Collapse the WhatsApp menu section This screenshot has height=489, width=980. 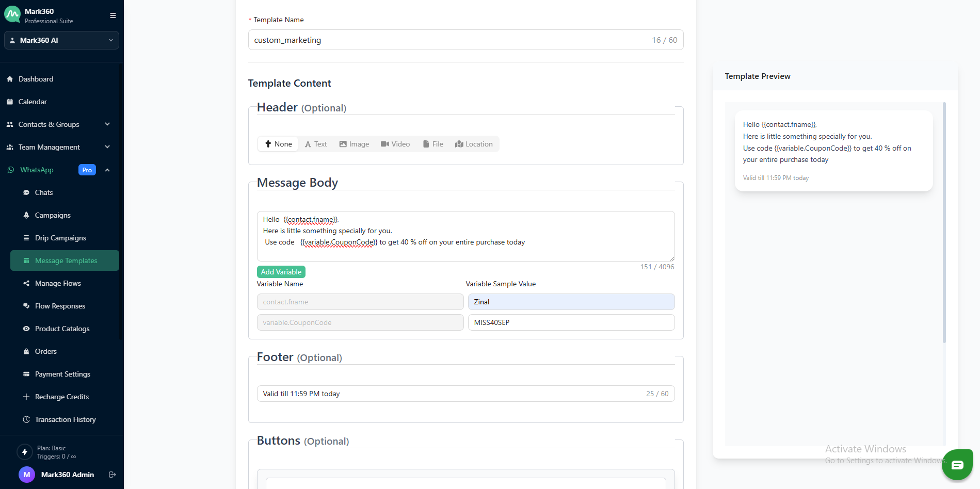pyautogui.click(x=107, y=170)
